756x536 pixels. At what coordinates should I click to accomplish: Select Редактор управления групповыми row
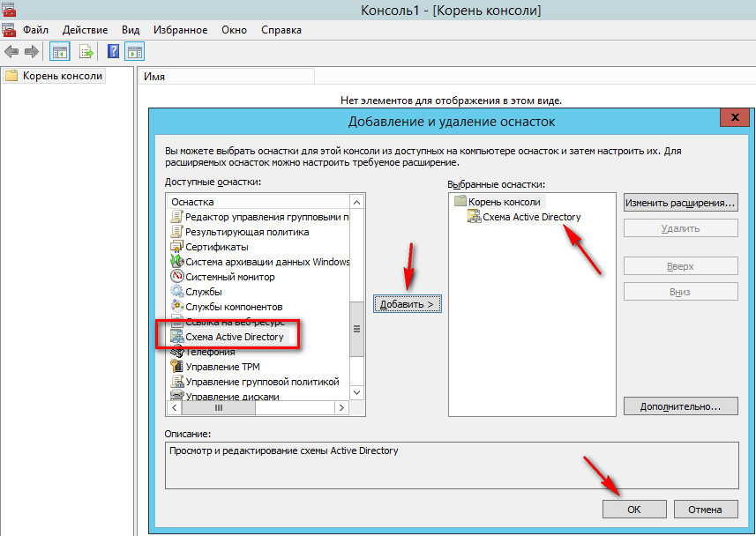point(259,217)
